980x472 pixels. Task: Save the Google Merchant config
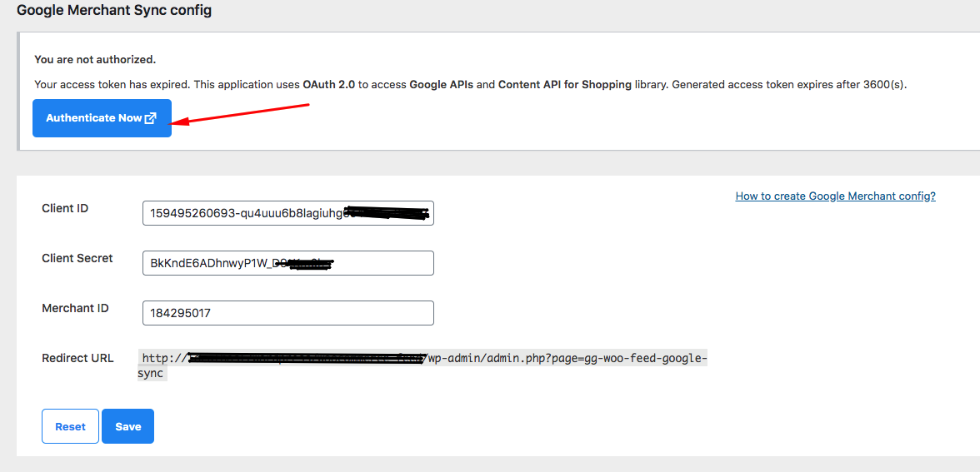click(x=128, y=426)
